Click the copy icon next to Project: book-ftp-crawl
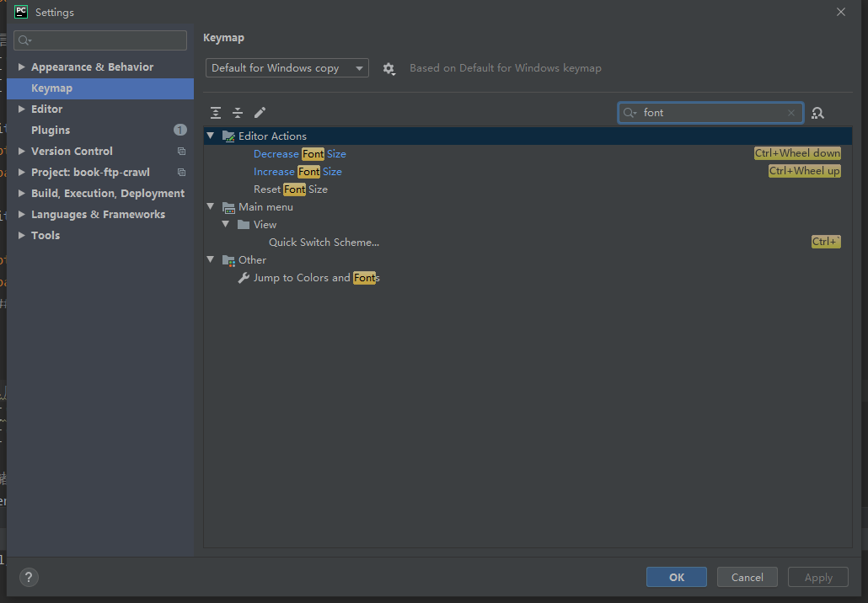Viewport: 868px width, 603px height. 181,172
